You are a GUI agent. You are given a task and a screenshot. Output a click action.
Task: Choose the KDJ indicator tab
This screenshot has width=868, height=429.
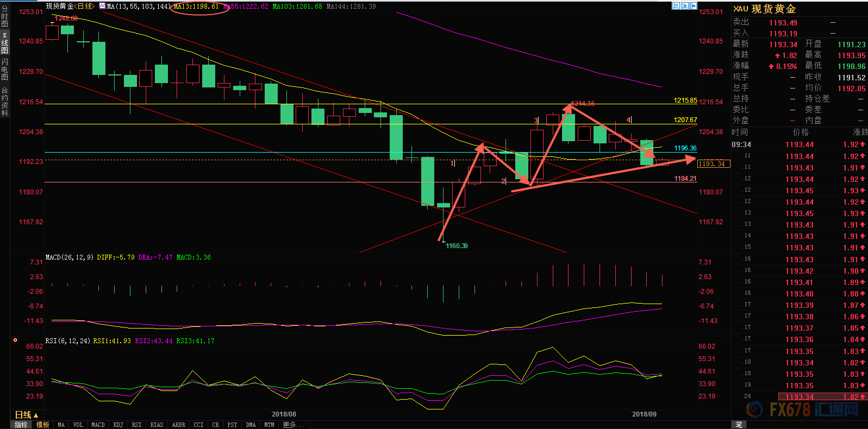tap(118, 425)
